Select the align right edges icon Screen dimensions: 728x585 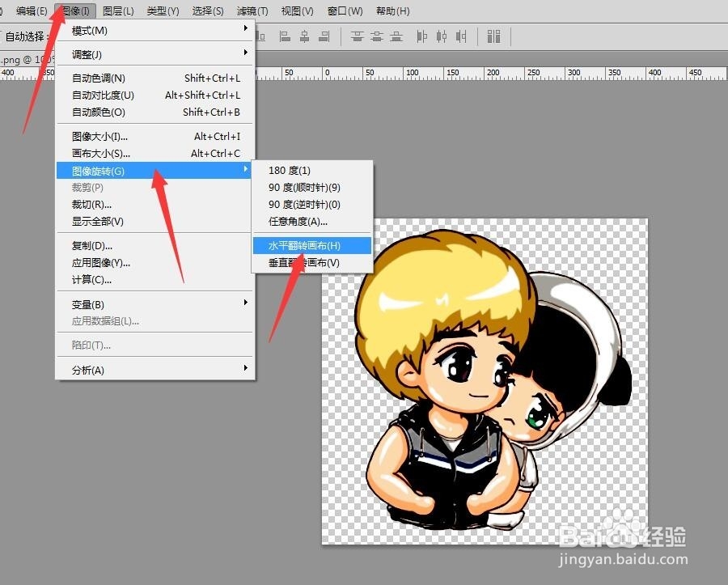click(324, 36)
